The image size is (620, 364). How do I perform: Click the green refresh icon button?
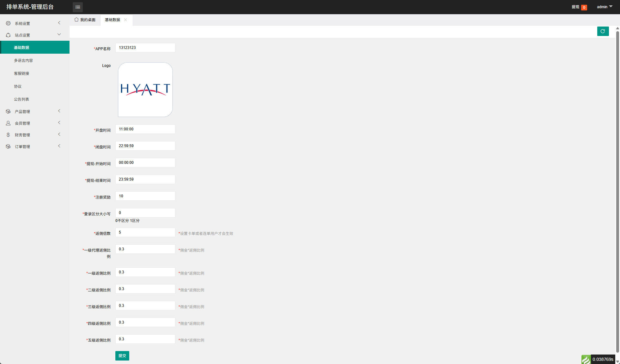[603, 31]
